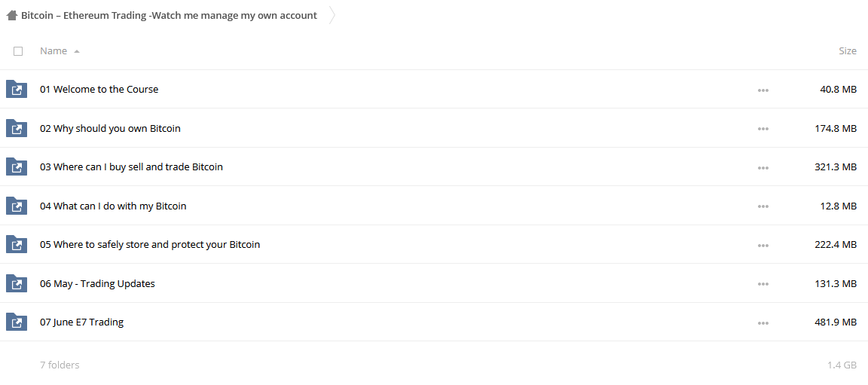Tick the select-all checkbox in the header
The width and height of the screenshot is (868, 385).
click(x=18, y=51)
